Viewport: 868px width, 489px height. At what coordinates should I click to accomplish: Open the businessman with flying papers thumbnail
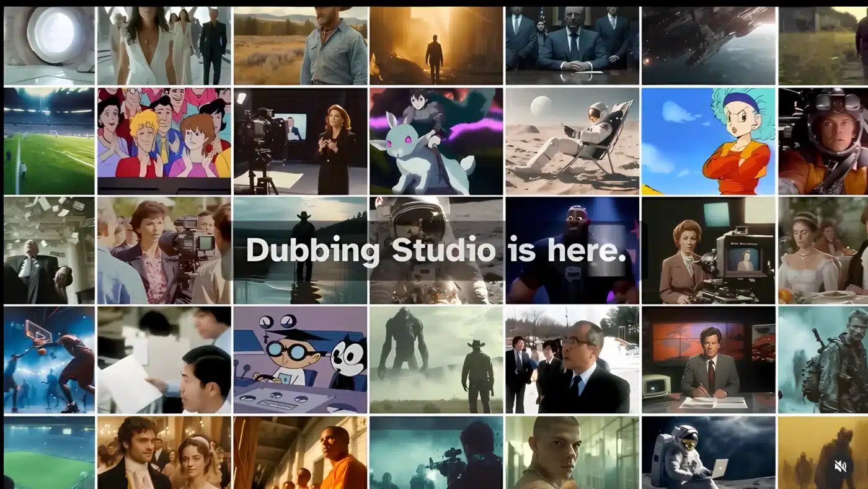pyautogui.click(x=49, y=251)
